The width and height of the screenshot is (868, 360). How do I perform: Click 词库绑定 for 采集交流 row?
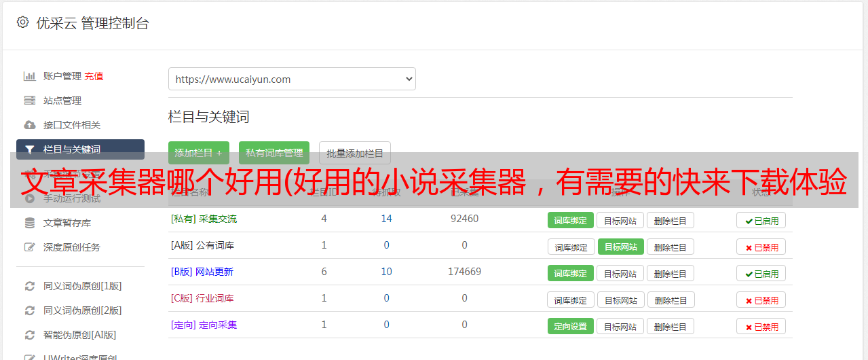[x=571, y=220]
